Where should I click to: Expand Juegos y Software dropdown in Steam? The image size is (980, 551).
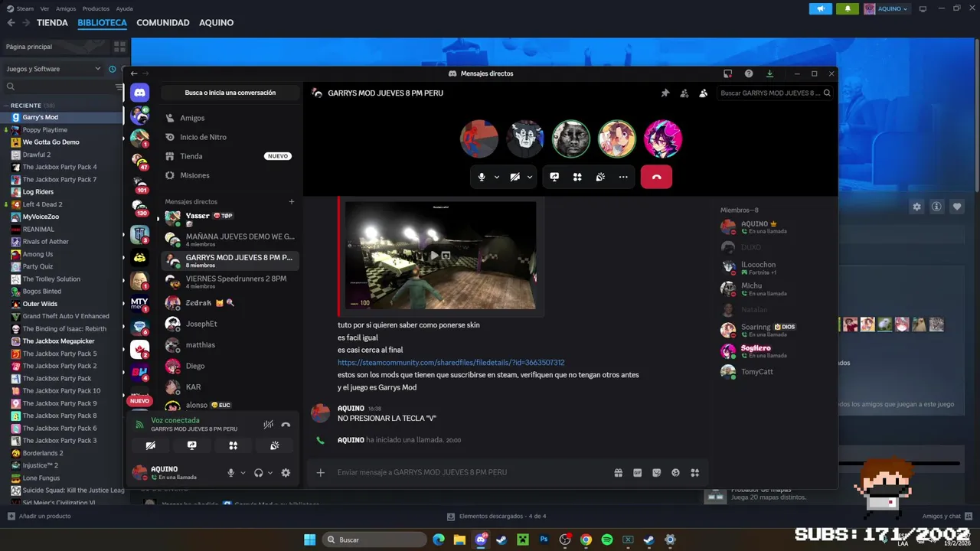54,69
